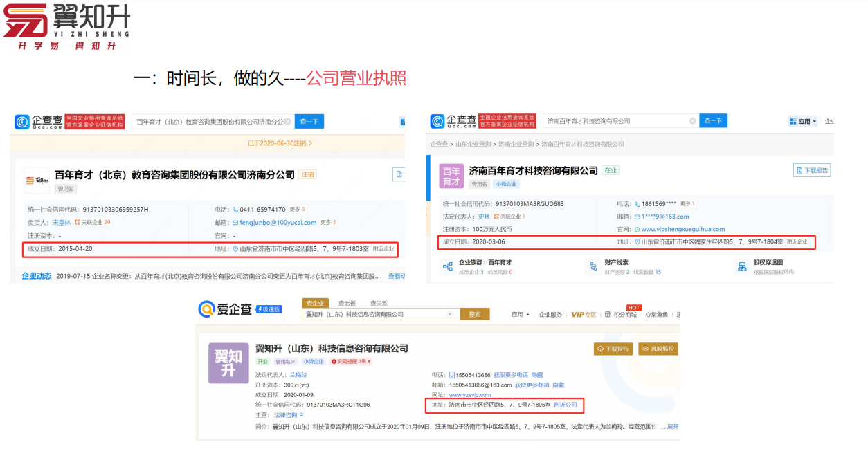Open 已于2020-06-30注销 notice
Screen dimensions: 868x449
click(280, 143)
